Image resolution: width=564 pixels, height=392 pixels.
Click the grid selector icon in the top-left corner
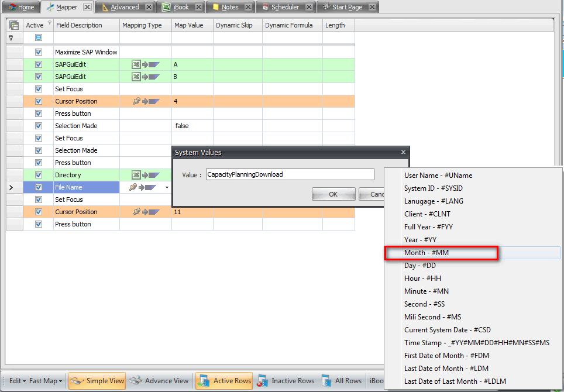pos(13,25)
